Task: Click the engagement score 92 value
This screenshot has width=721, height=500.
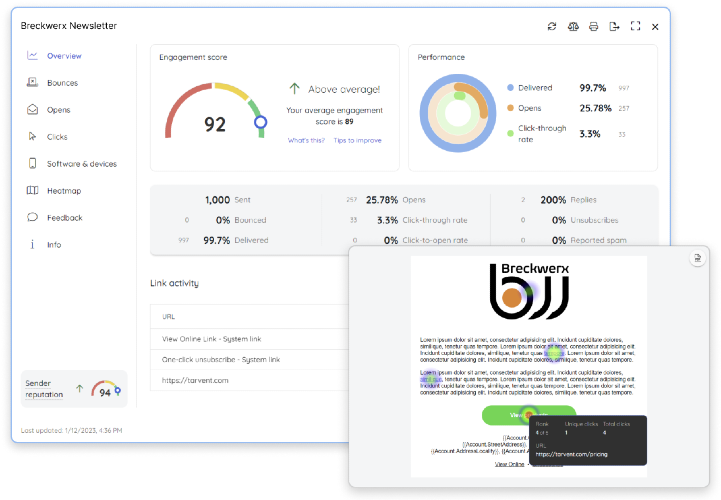Action: point(215,124)
